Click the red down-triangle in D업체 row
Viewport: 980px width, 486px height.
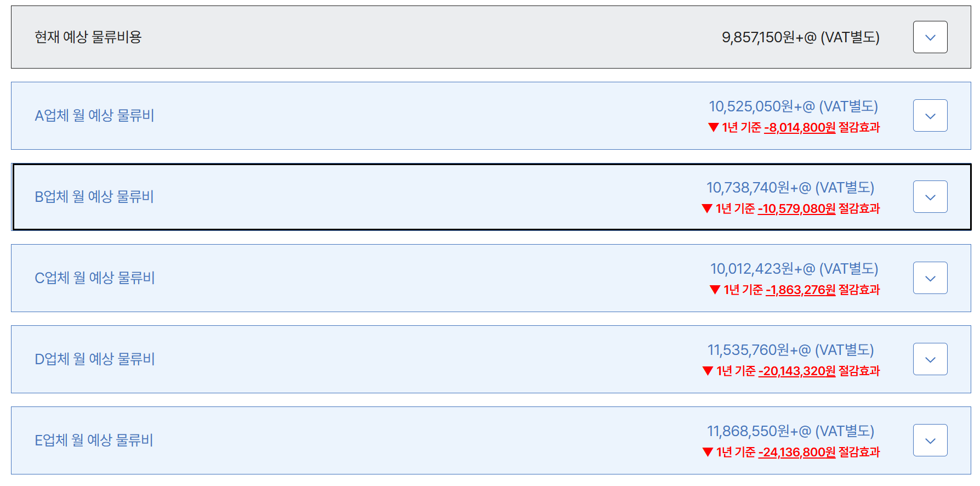[708, 371]
